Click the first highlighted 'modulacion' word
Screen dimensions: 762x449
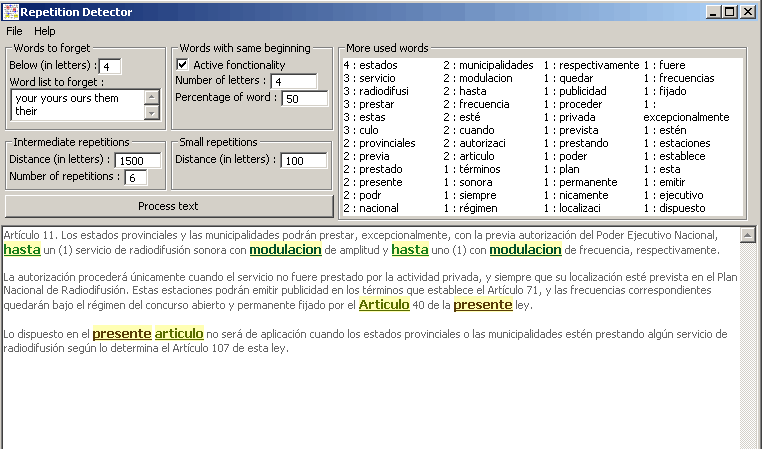tap(286, 250)
